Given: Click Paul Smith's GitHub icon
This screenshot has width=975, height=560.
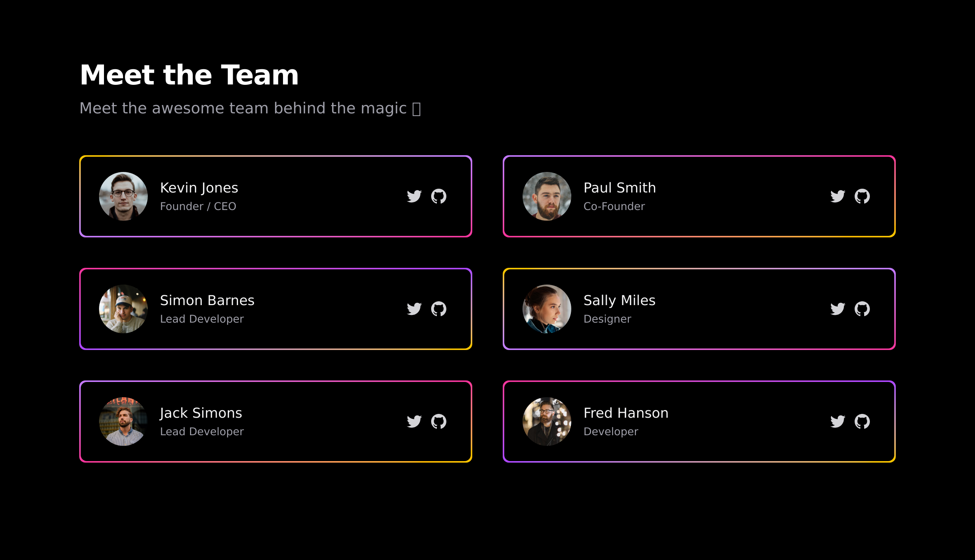Looking at the screenshot, I should (x=862, y=196).
